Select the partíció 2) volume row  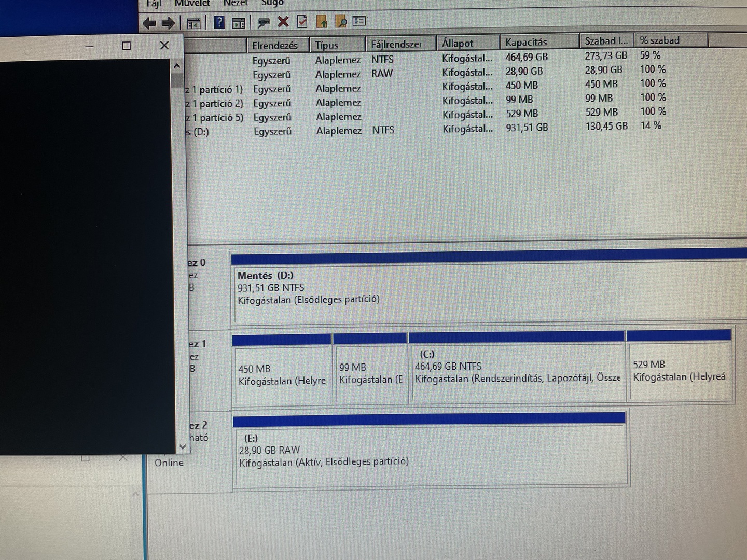point(425,101)
